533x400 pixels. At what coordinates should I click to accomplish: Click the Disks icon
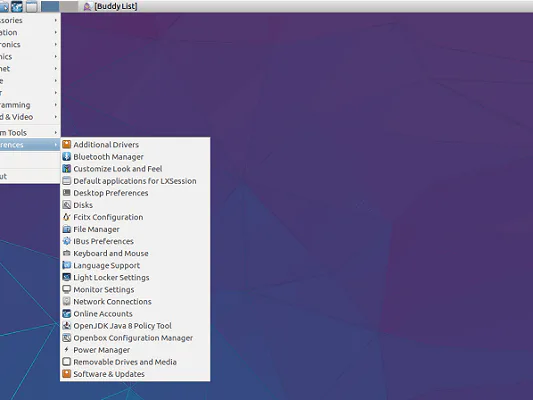coord(67,205)
